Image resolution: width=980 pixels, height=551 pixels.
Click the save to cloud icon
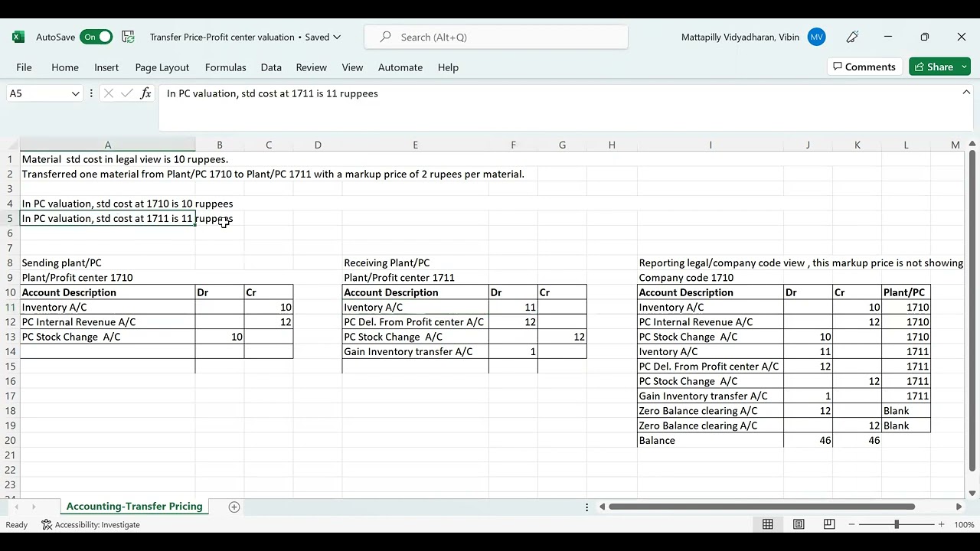click(128, 37)
